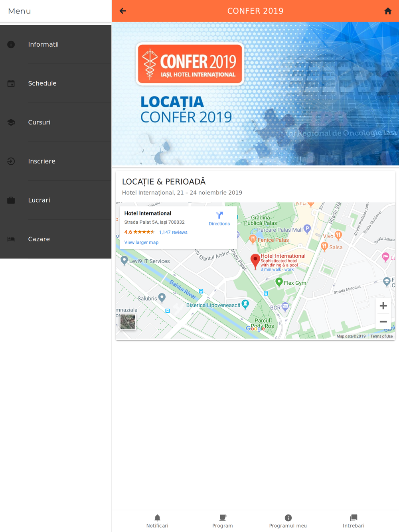Viewport: 399px width, 532px height.
Task: Click the Cazare bed icon
Action: [11, 239]
